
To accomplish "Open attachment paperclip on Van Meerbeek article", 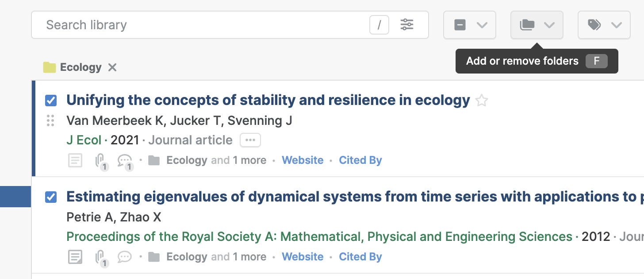I will 101,161.
